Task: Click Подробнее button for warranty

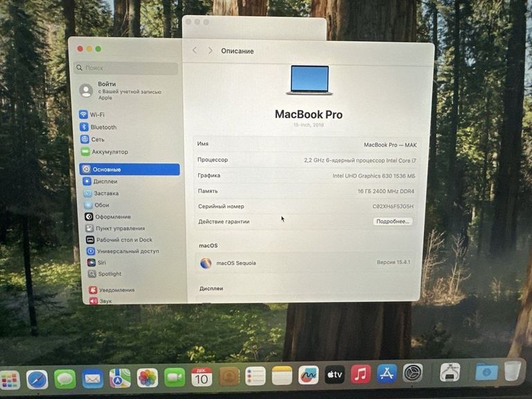Action: [x=393, y=221]
